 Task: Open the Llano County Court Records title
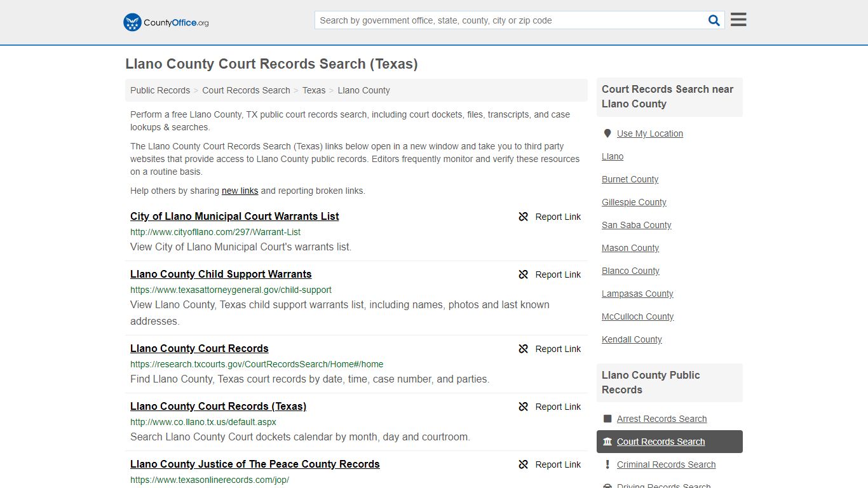coord(200,348)
